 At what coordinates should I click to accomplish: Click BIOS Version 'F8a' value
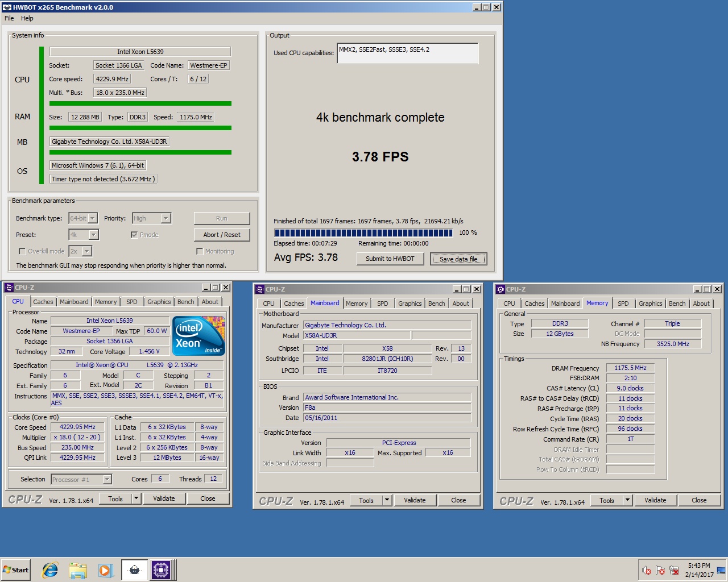387,408
